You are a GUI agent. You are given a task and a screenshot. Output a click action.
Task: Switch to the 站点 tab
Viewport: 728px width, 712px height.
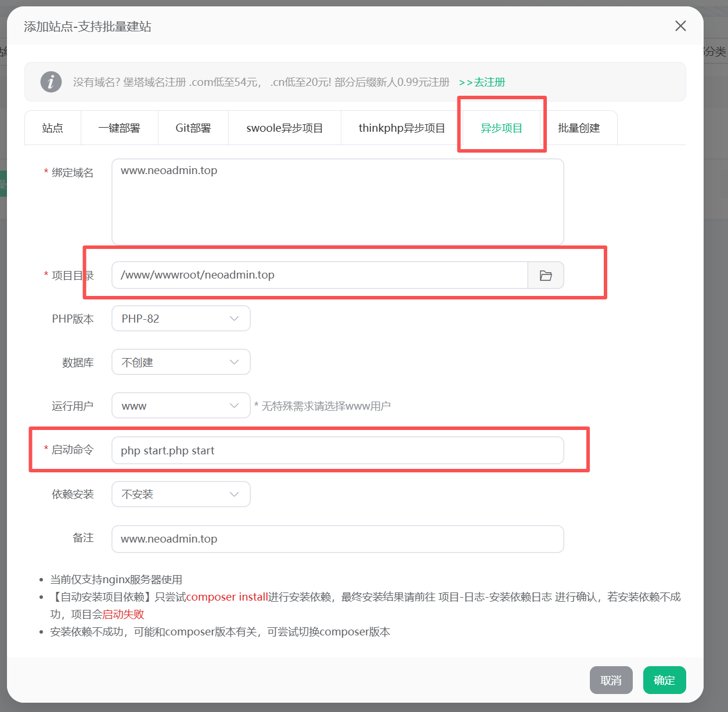pyautogui.click(x=53, y=128)
